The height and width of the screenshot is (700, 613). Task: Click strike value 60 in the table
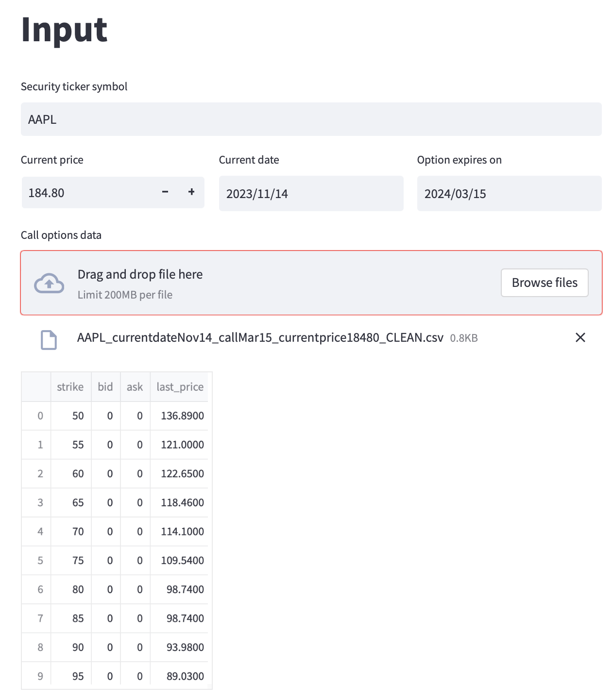coord(71,474)
